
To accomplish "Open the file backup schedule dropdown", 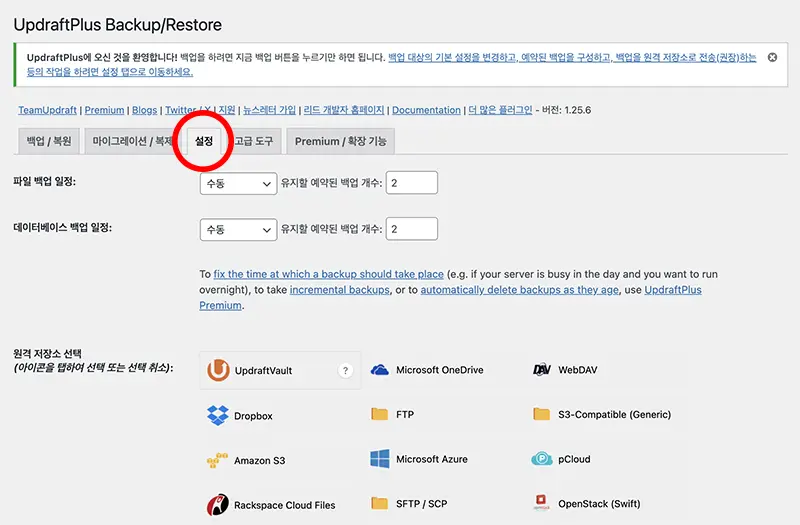I will click(238, 183).
